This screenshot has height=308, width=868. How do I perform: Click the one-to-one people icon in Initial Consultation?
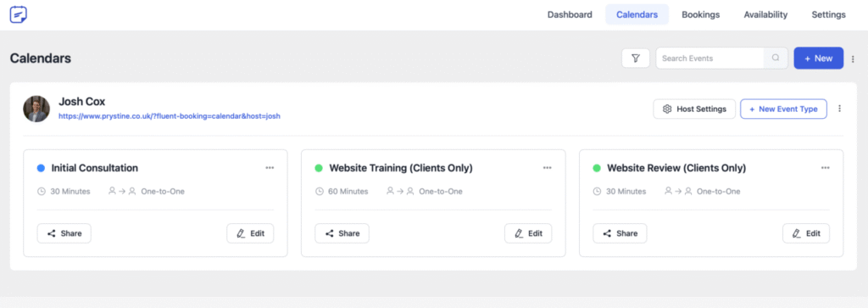(122, 191)
